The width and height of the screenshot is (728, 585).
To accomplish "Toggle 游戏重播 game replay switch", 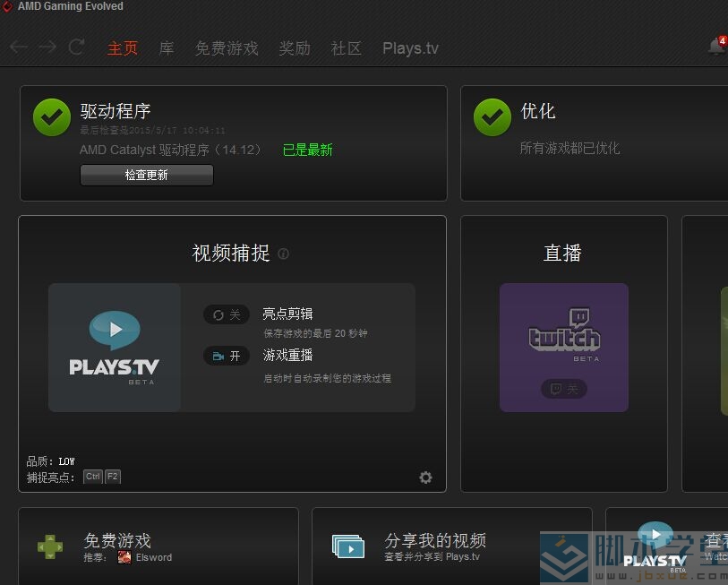I will [227, 356].
